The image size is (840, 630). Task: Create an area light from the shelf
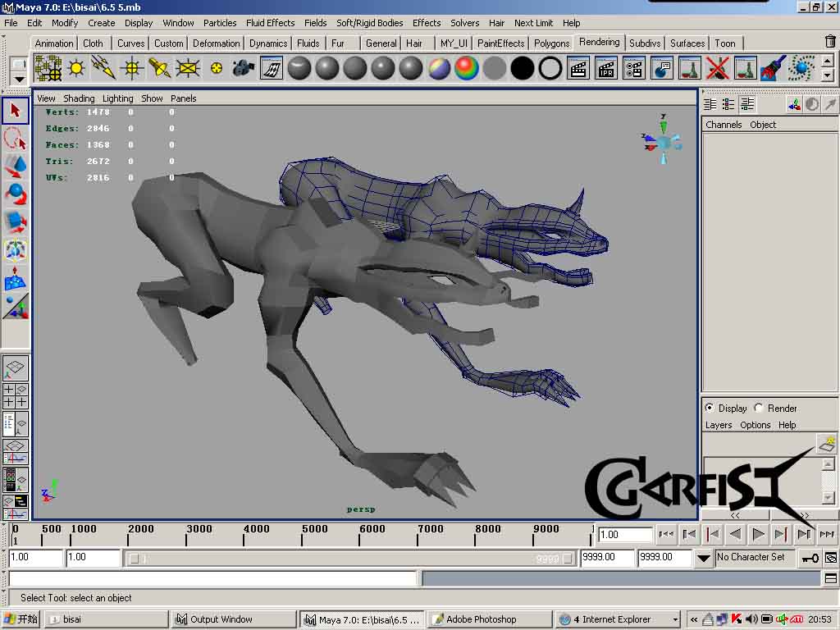[188, 68]
